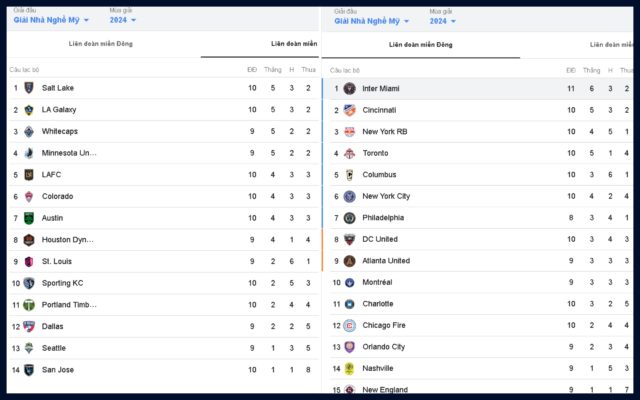
Task: Click the Columbus club logo
Action: click(x=350, y=175)
